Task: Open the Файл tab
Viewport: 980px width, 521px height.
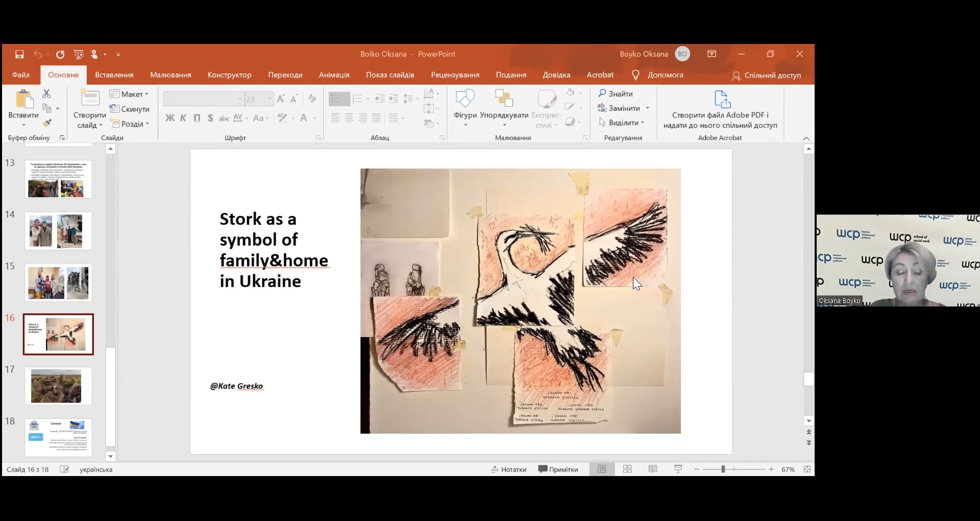Action: [21, 75]
